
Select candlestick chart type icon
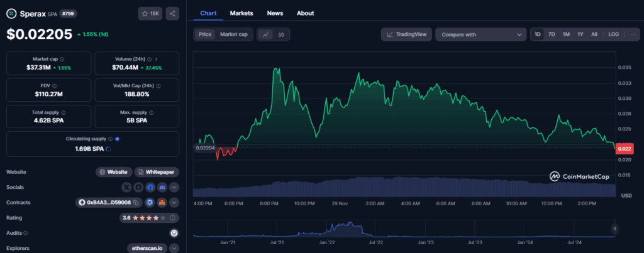click(x=281, y=35)
